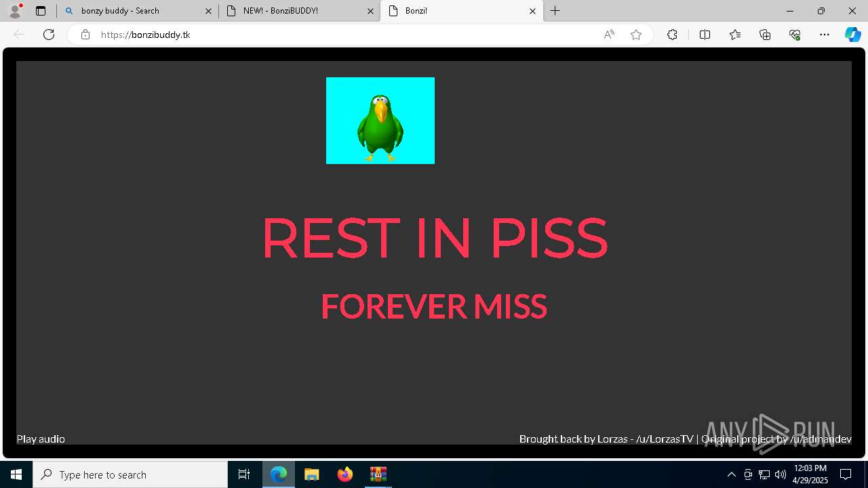Open WinRAR from the taskbar

click(378, 474)
